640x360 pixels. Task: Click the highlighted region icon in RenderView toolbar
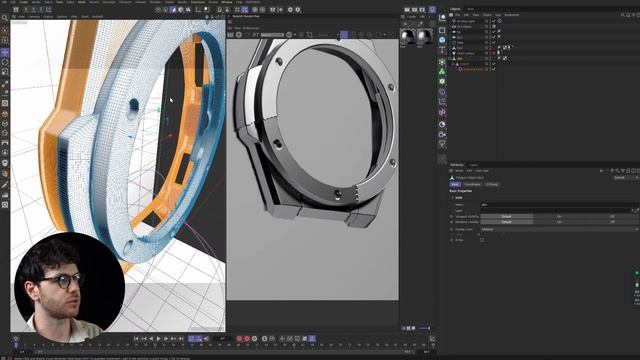(x=344, y=35)
